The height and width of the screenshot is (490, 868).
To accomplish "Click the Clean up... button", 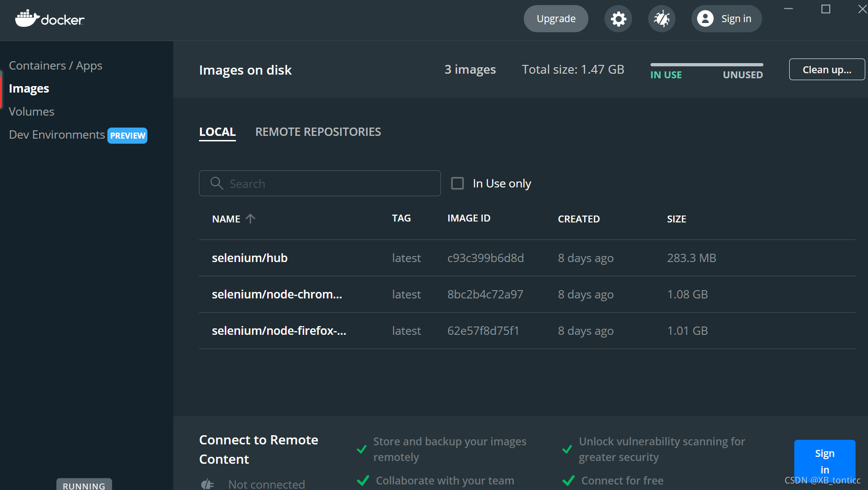I will 827,70.
